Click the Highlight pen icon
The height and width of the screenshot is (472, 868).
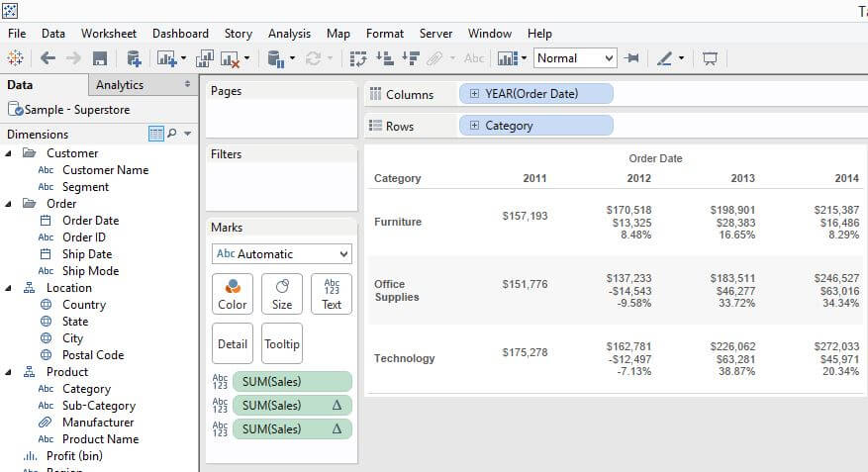point(664,58)
